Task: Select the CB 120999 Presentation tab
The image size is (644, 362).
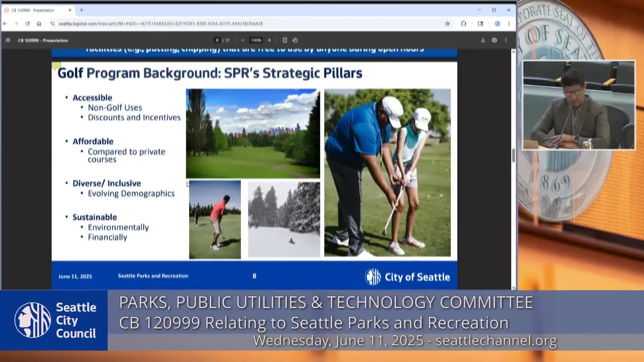Action: point(33,10)
